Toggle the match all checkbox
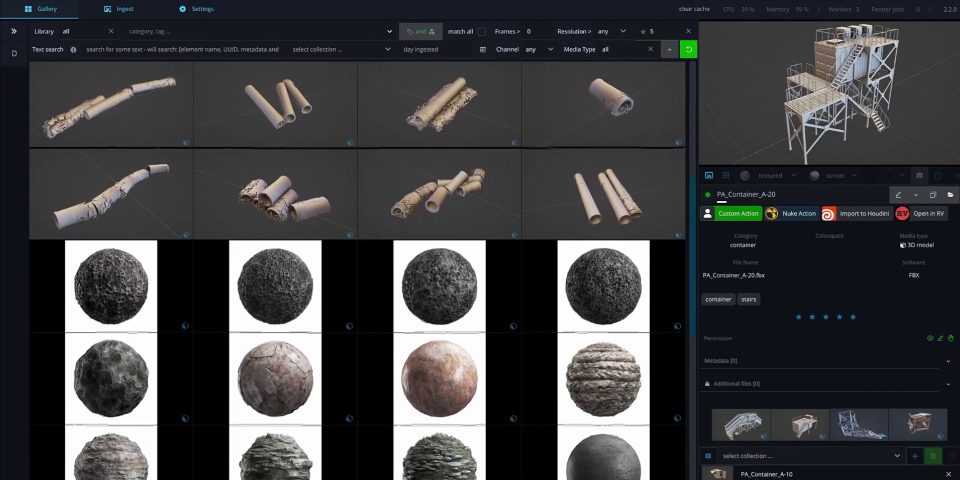This screenshot has width=960, height=480. click(482, 31)
